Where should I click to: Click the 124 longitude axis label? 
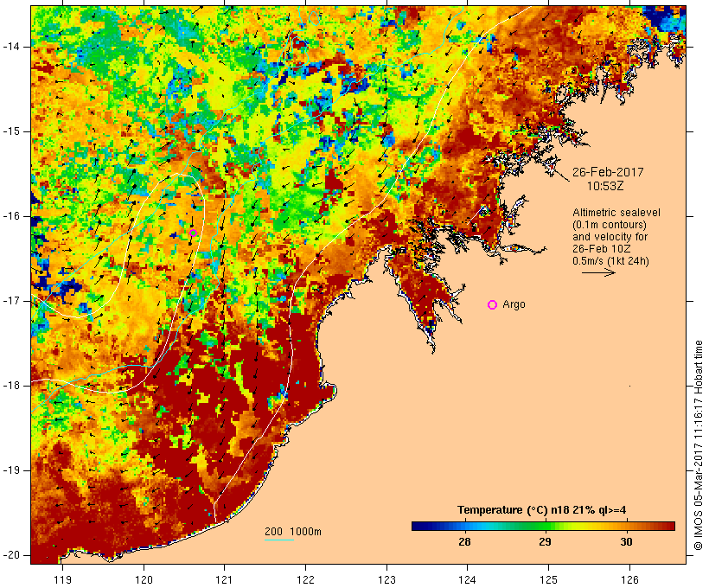(467, 579)
